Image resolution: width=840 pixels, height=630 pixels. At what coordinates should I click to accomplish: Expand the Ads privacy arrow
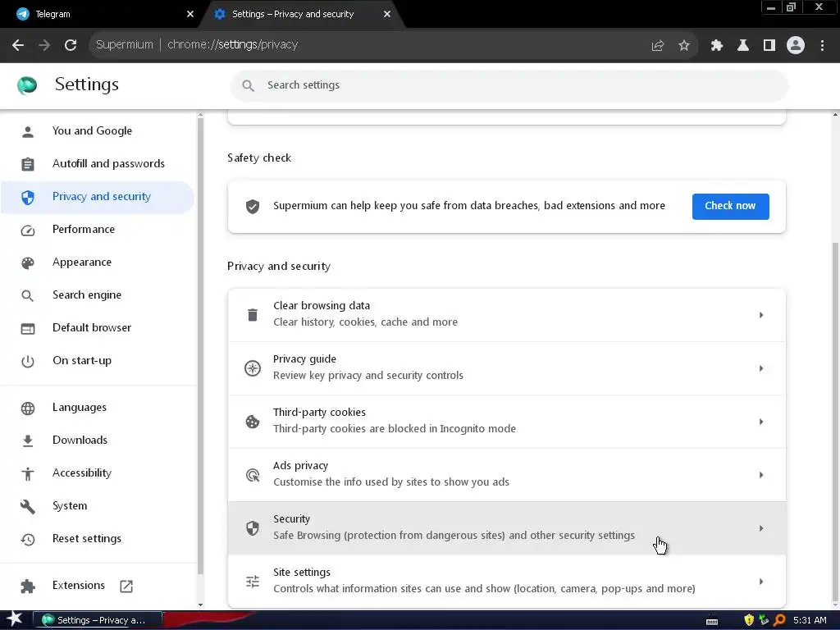click(760, 475)
